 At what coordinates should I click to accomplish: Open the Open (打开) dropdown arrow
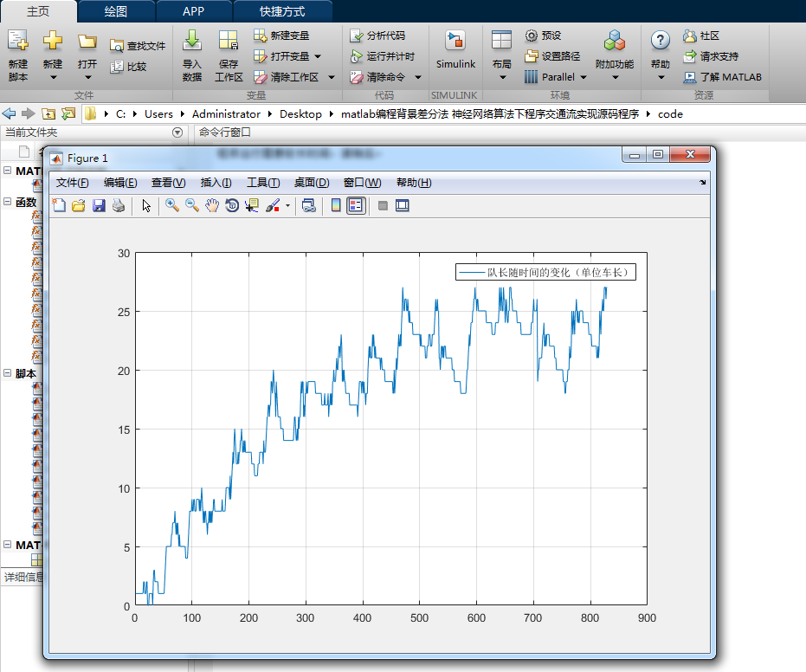[x=87, y=77]
